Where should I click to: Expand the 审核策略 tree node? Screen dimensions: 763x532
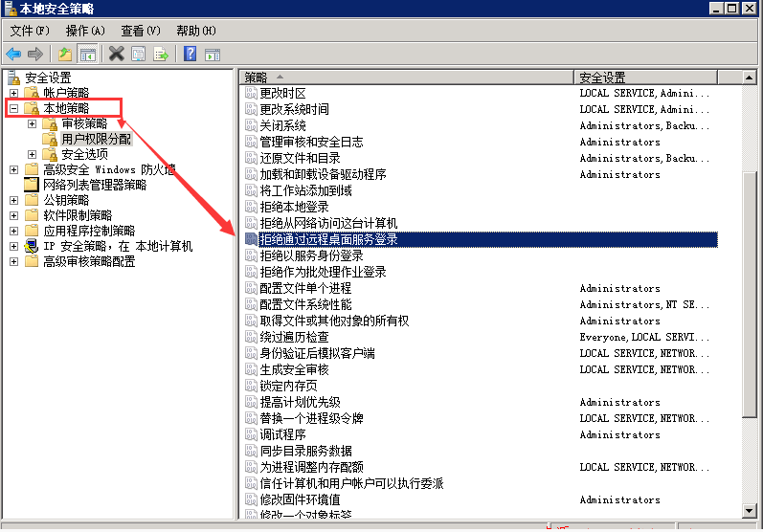click(x=32, y=124)
